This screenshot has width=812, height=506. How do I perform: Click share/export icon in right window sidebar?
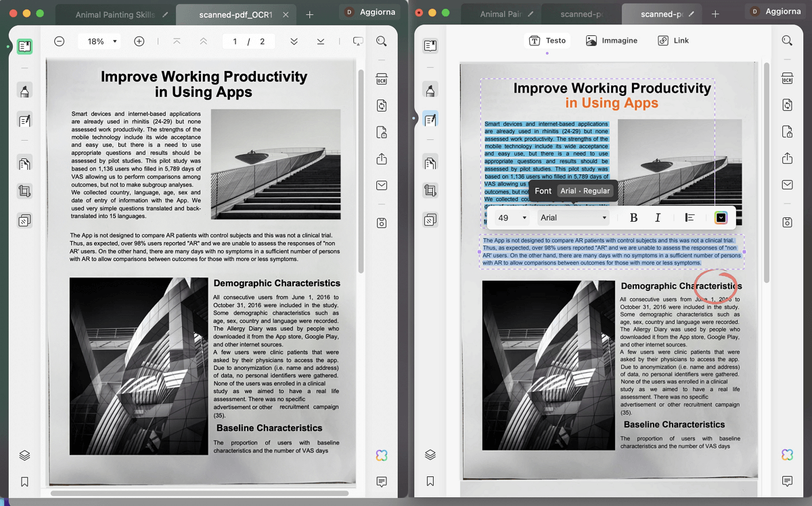[x=787, y=158]
